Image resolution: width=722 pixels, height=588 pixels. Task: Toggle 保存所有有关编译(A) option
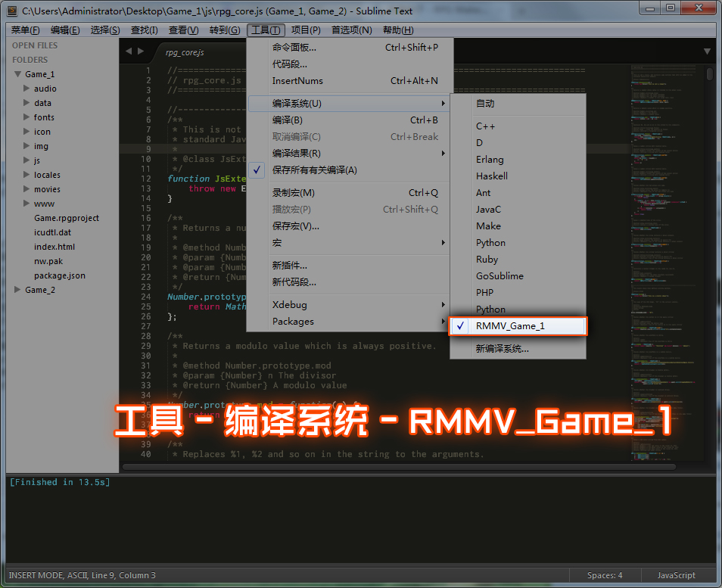coord(349,170)
